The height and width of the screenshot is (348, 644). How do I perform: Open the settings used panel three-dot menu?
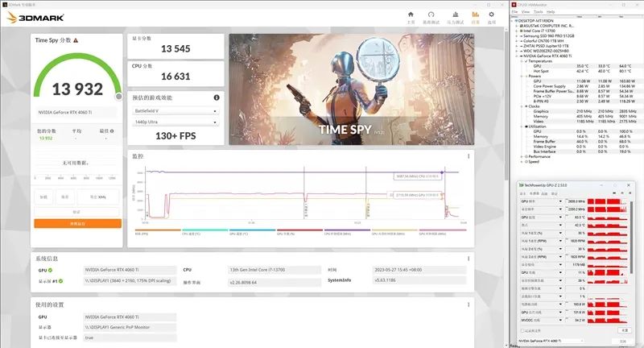(x=469, y=304)
